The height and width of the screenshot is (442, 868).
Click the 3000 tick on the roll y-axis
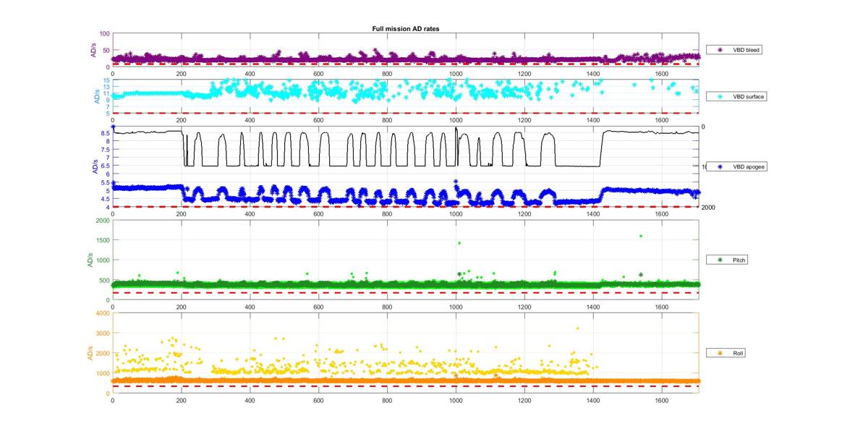click(x=103, y=333)
